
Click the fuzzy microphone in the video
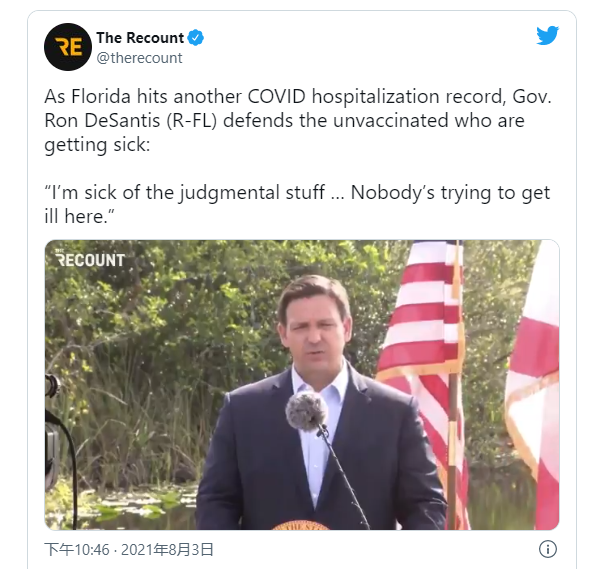[307, 411]
